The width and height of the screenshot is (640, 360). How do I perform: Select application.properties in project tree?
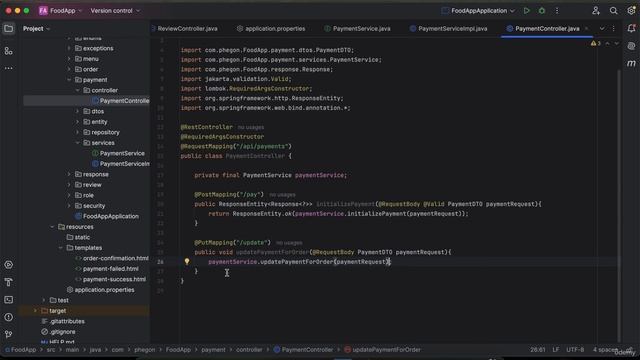pos(104,290)
